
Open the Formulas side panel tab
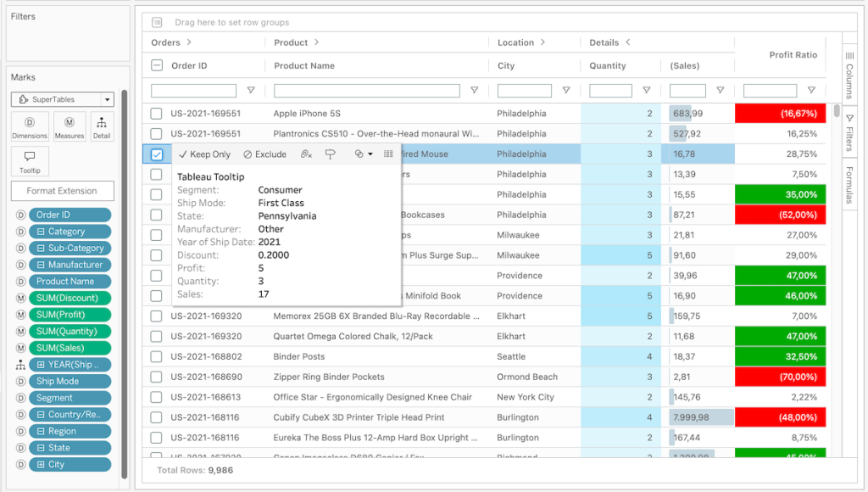tap(849, 185)
